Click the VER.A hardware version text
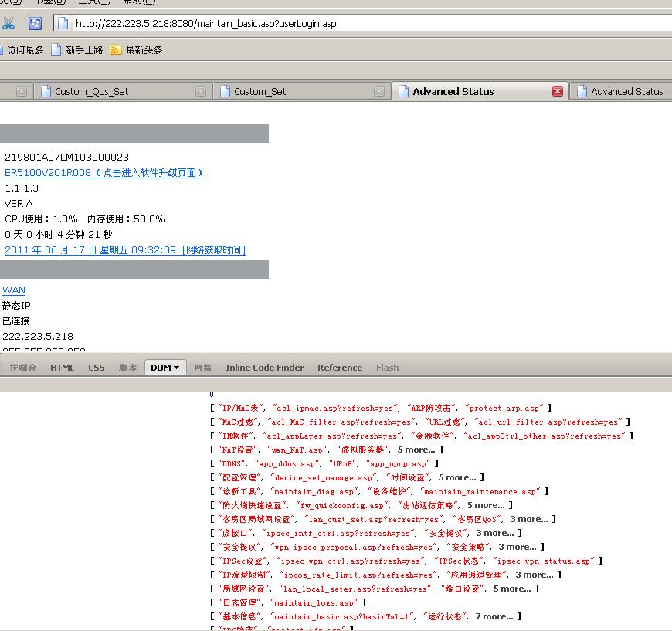The width and height of the screenshot is (672, 631). click(19, 204)
